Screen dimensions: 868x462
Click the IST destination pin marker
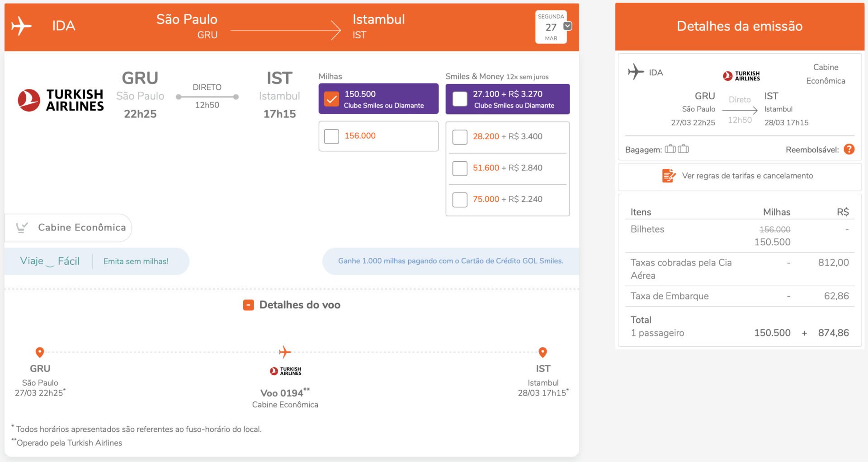[543, 352]
